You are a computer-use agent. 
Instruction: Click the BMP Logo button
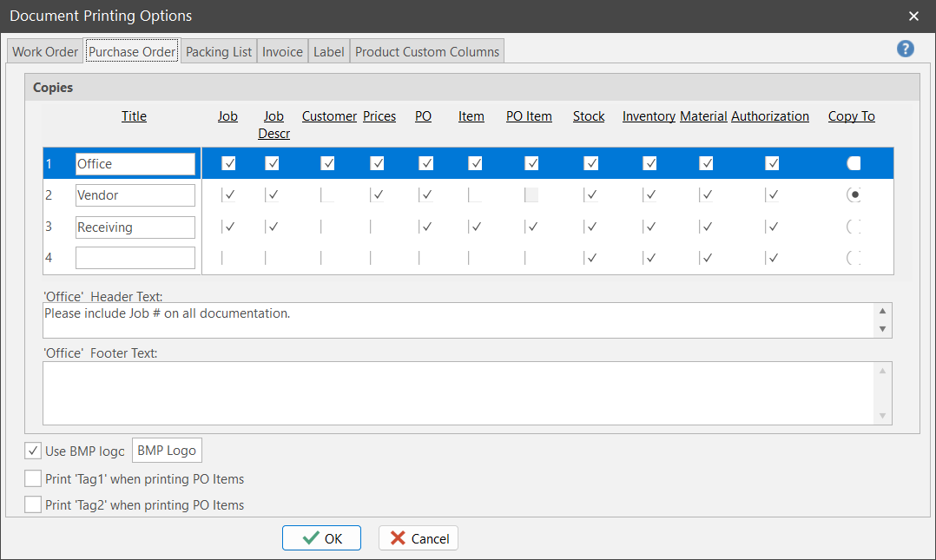tap(167, 451)
